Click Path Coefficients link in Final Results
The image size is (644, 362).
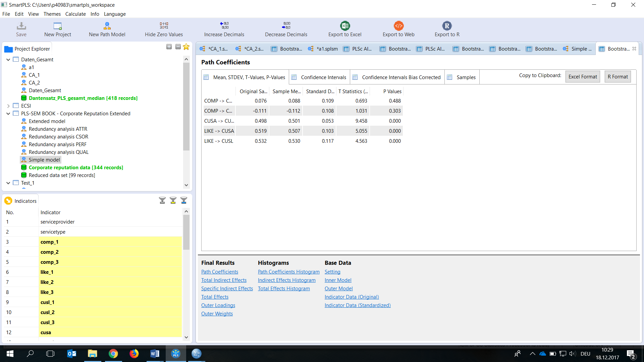click(219, 271)
